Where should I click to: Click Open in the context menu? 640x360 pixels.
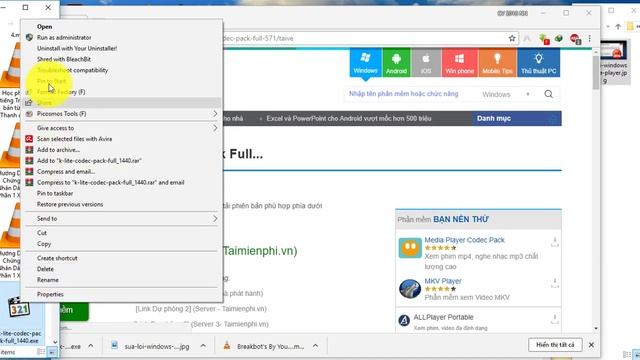coord(44,27)
